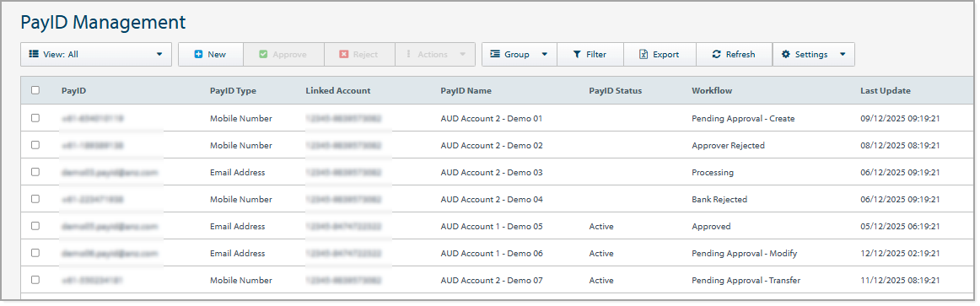The image size is (980, 306).
Task: Click 'AUD Account 2 - Demo 07' name cell
Action: click(x=492, y=281)
